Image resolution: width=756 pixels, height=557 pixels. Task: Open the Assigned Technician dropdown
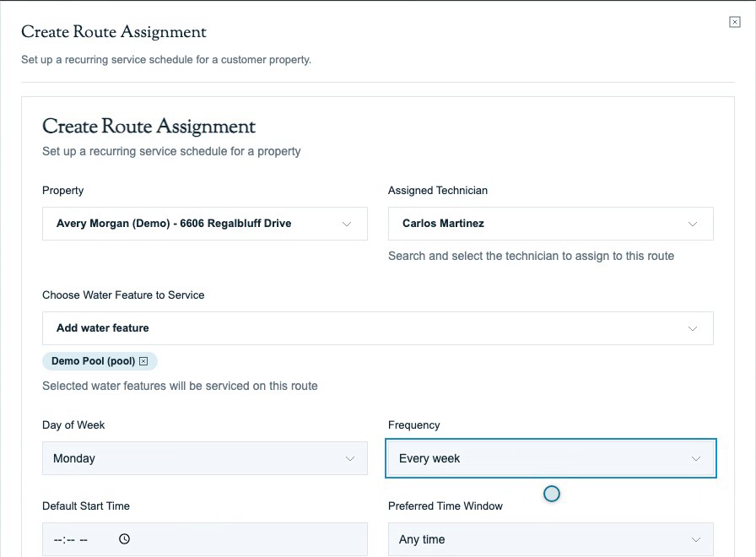click(x=551, y=224)
